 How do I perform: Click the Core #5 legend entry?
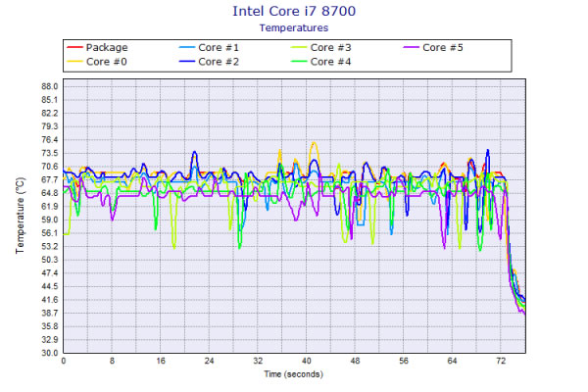433,48
